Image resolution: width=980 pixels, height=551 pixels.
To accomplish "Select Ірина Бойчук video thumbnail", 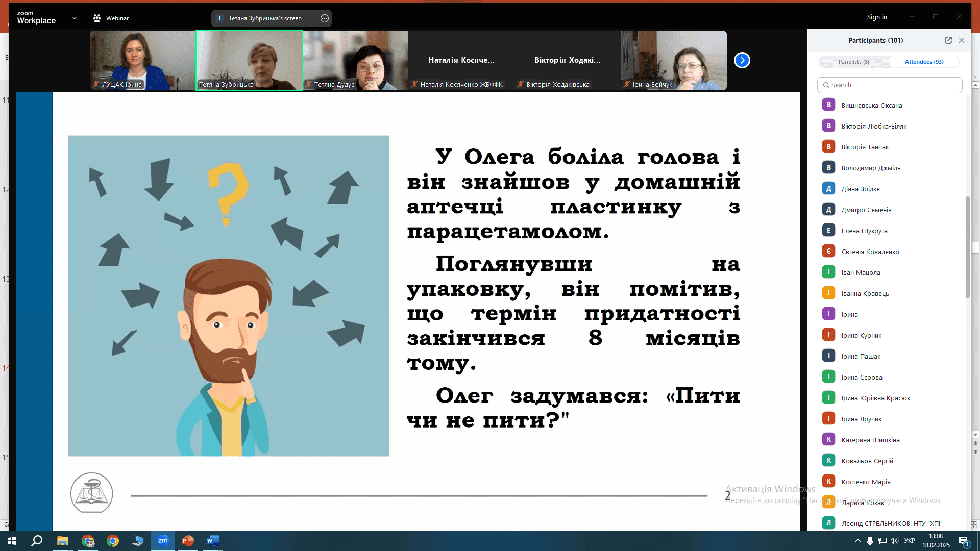I will pos(674,60).
